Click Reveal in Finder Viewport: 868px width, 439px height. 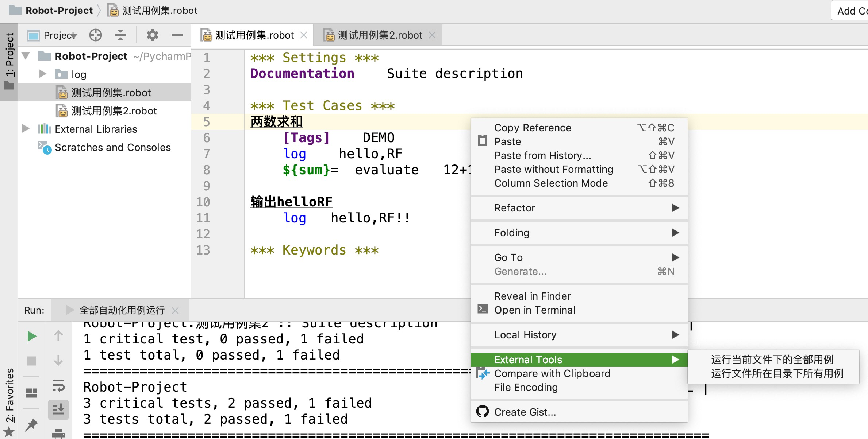[x=579, y=296]
